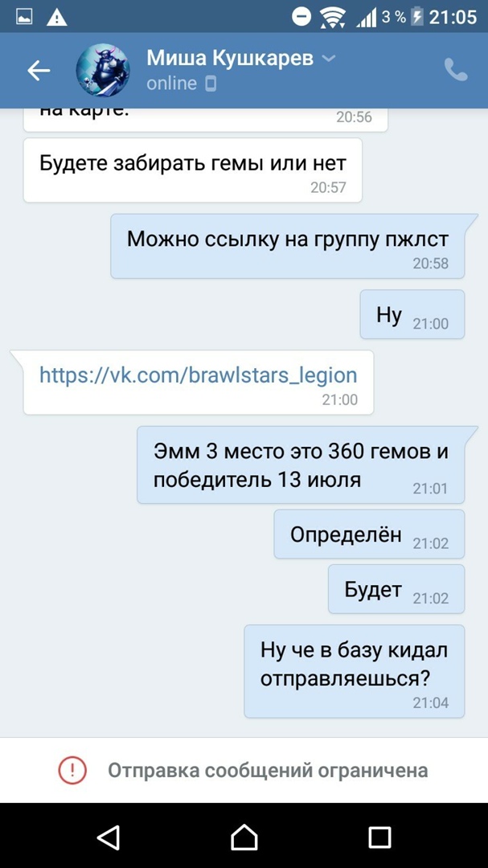Tap the warning triangle notification icon
The image size is (488, 868).
(x=56, y=18)
